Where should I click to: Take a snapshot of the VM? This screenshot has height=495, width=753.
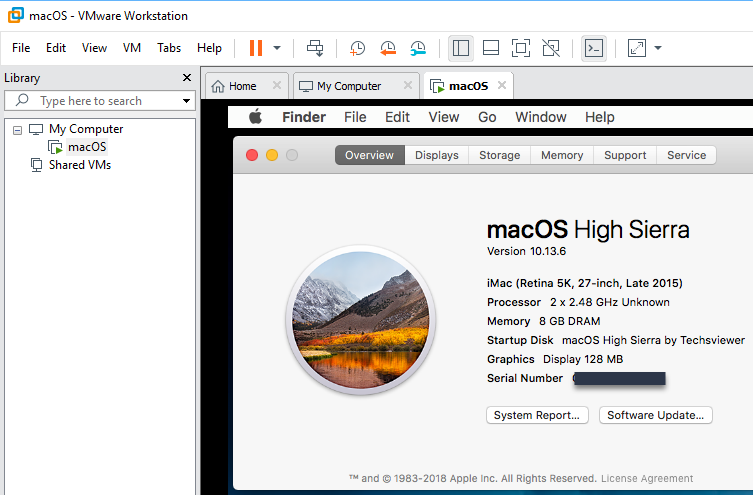coord(357,48)
